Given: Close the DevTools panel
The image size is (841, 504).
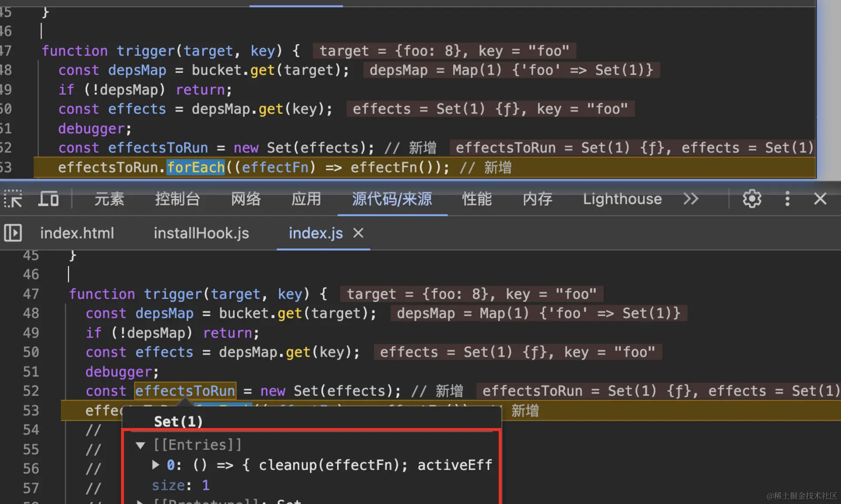Looking at the screenshot, I should tap(820, 199).
